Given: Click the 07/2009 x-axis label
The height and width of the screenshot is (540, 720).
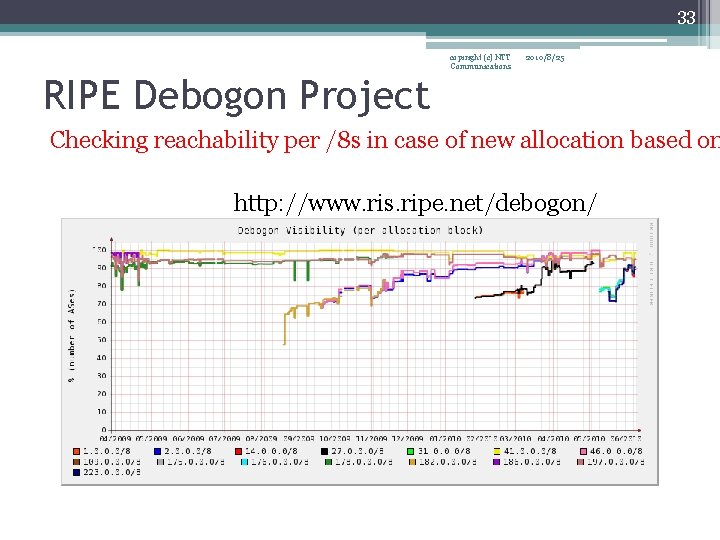Looking at the screenshot, I should point(225,439).
